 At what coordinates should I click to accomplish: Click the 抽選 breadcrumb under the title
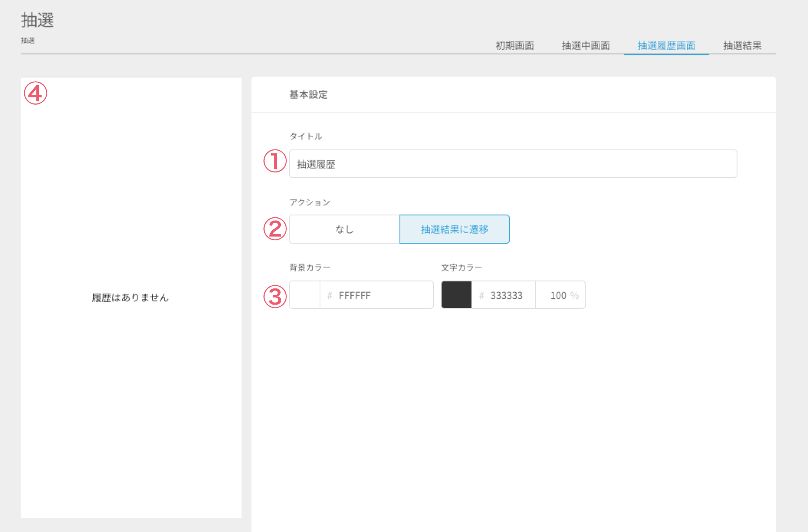click(28, 40)
